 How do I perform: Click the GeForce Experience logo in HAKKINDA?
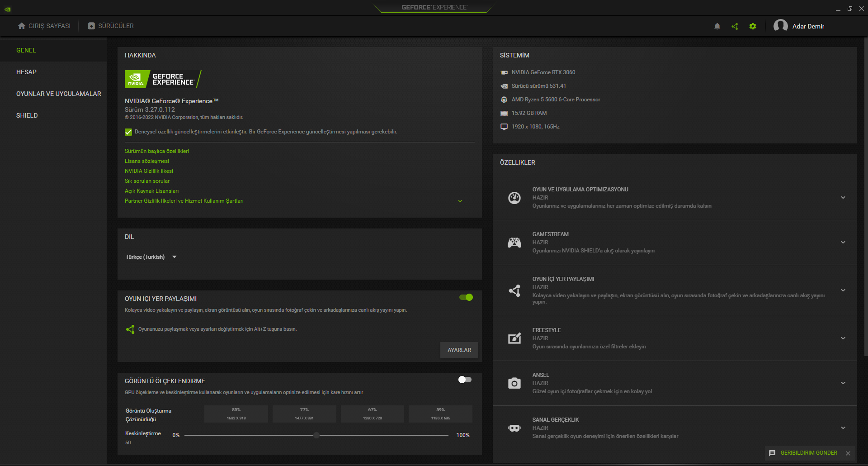[163, 79]
